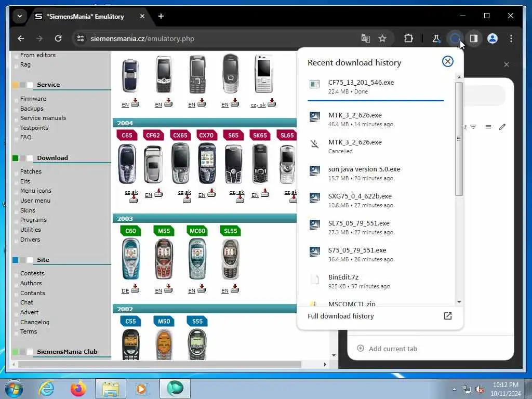Launch Internet Explorer from taskbar
The width and height of the screenshot is (532, 399).
pos(46,389)
